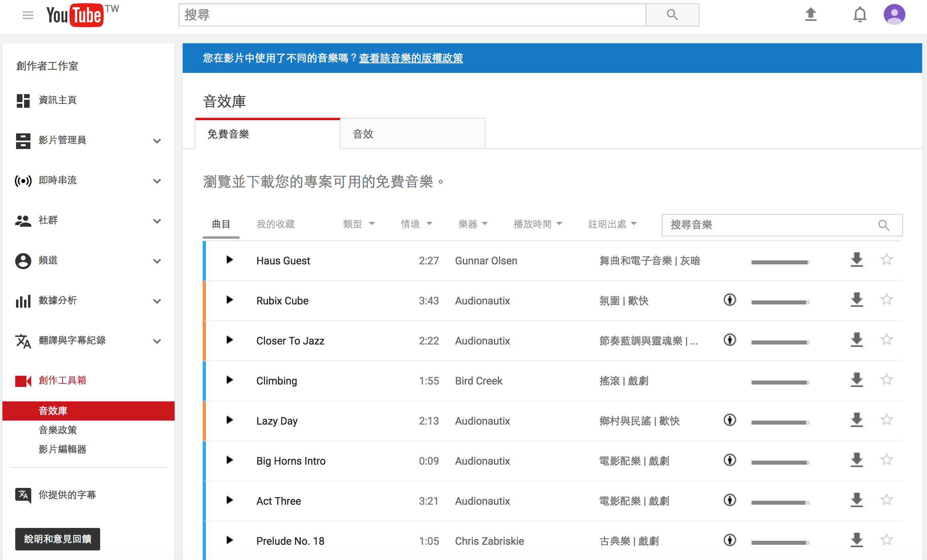Open the 類型 genre filter dropdown
Viewport: 927px width, 560px height.
359,224
